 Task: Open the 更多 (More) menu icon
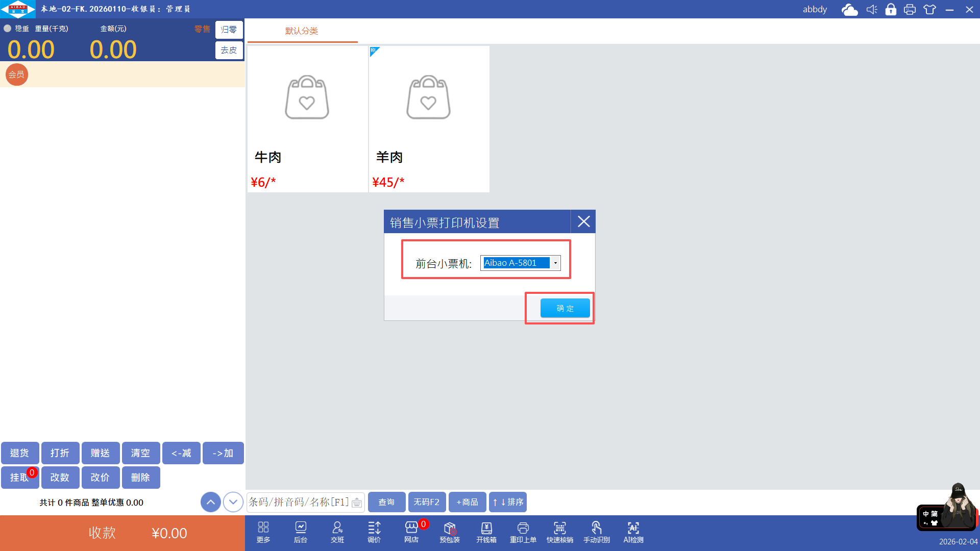[x=263, y=532]
